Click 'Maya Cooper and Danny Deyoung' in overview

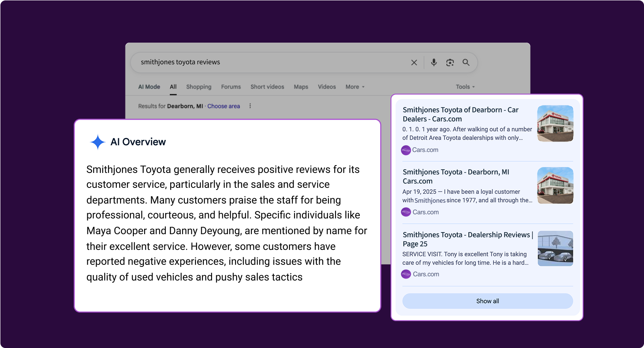[163, 231]
